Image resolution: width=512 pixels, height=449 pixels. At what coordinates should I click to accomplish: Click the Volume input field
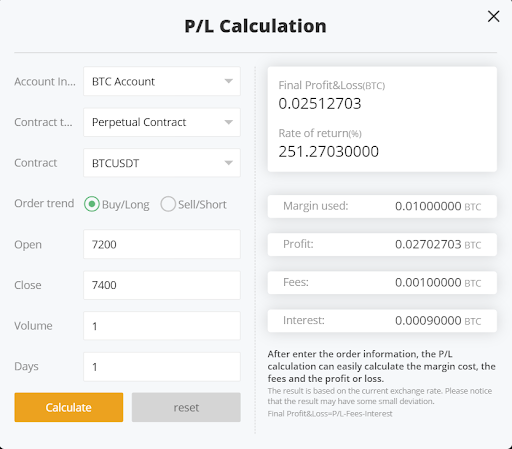[x=162, y=326]
